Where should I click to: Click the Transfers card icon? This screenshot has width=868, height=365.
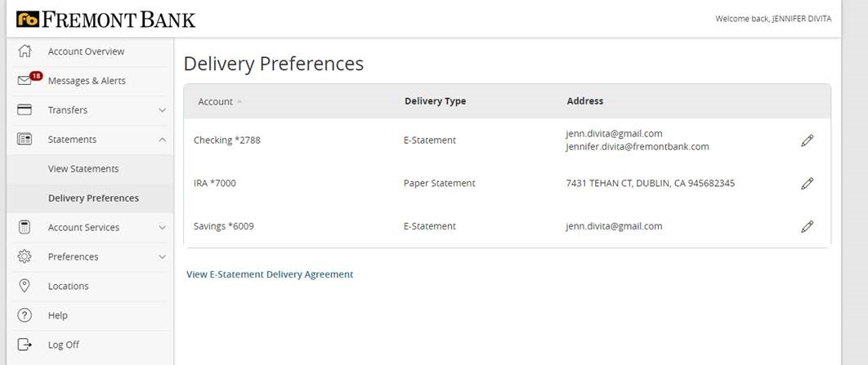25,110
